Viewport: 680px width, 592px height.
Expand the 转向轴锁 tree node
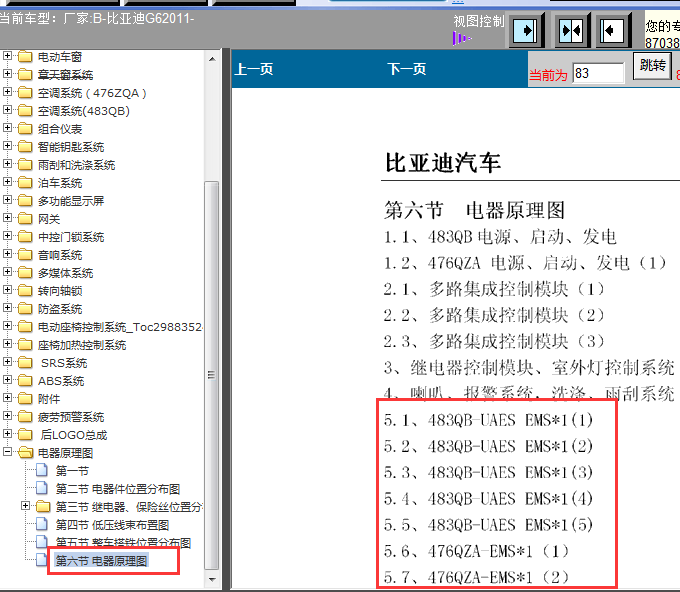click(7, 290)
